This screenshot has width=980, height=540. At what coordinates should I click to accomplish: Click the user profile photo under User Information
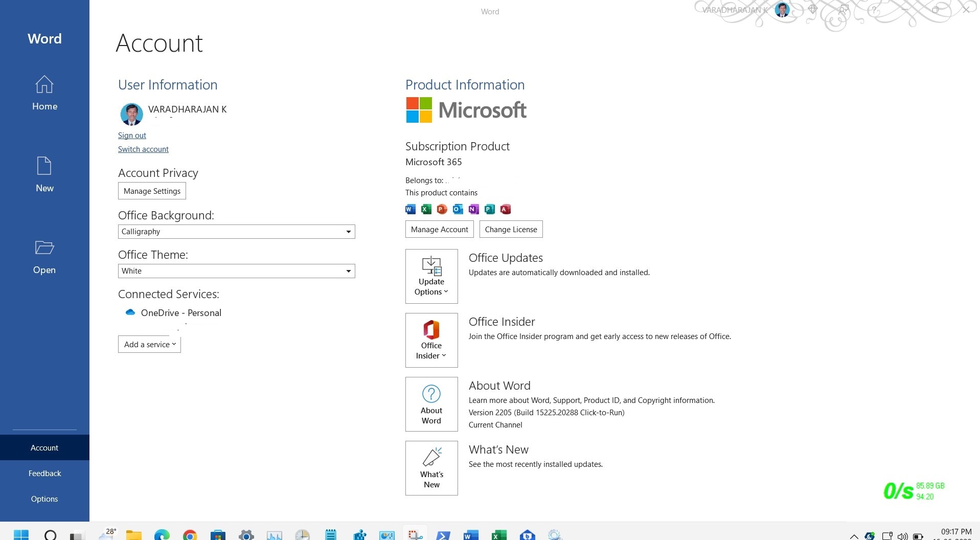(x=131, y=115)
